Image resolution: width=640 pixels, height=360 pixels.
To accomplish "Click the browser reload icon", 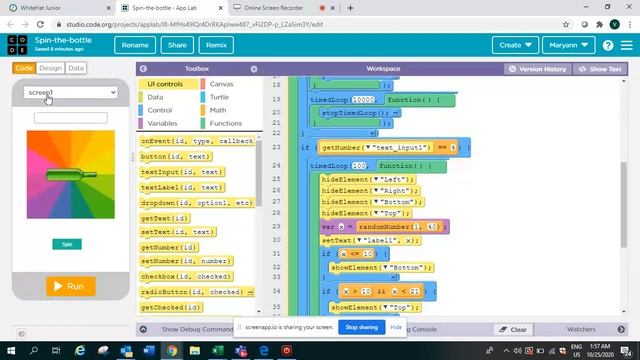I will tap(40, 24).
